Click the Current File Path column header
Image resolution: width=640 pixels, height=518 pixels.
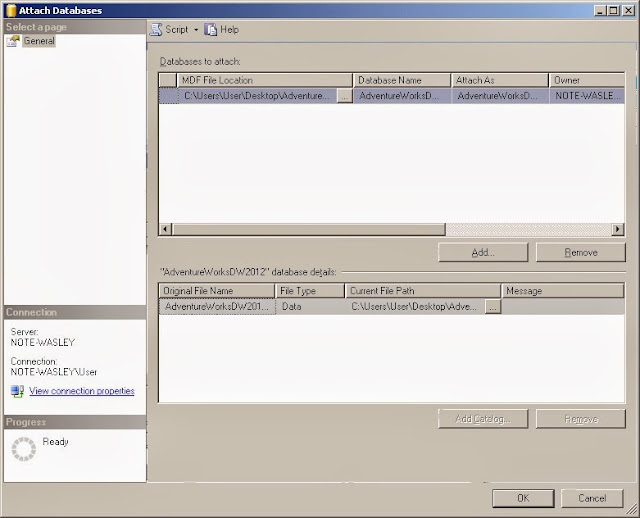(x=423, y=291)
